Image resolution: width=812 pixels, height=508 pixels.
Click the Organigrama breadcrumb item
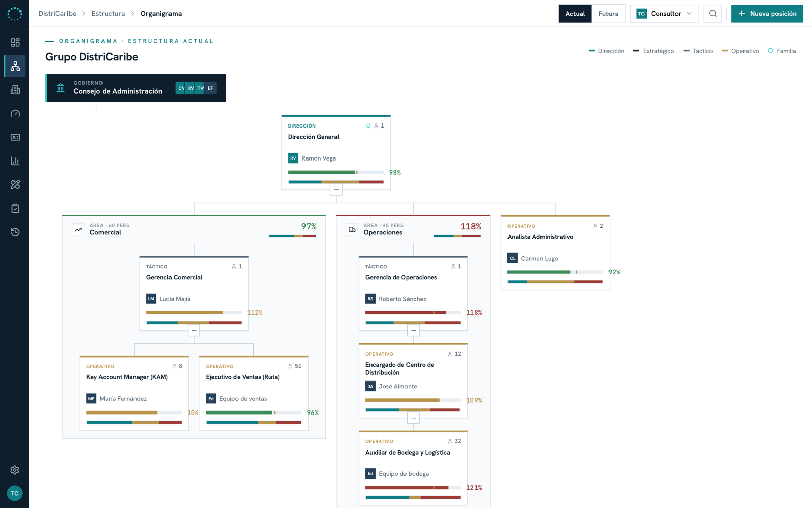click(x=161, y=14)
